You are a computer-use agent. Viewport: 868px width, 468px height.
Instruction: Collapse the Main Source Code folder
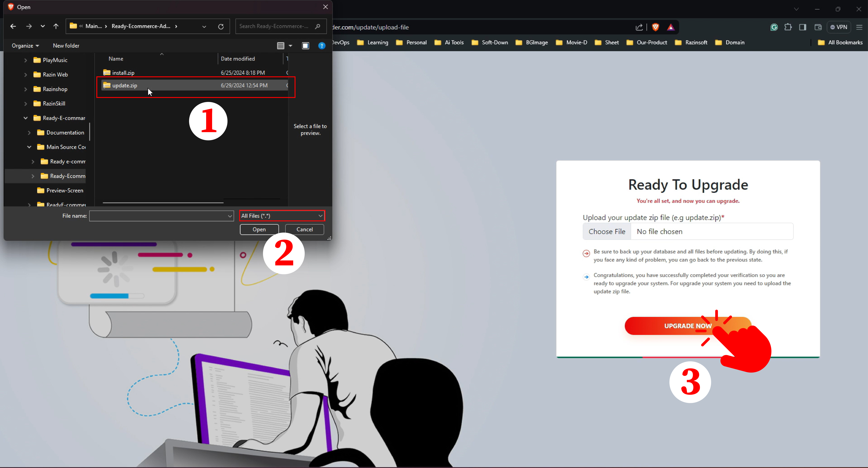pos(29,147)
